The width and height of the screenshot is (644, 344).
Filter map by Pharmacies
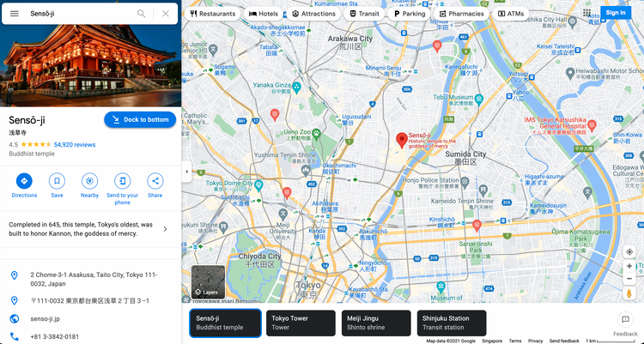pos(461,14)
